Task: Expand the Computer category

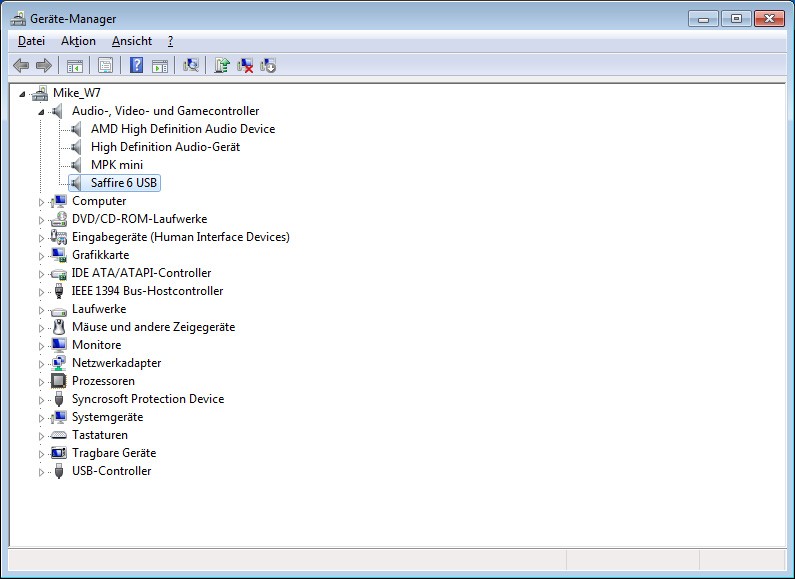Action: click(x=41, y=202)
